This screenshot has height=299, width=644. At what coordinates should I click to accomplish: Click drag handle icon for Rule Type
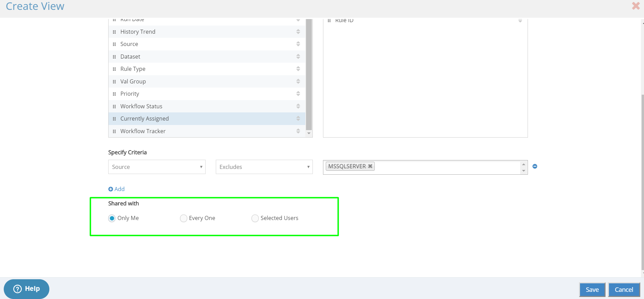tap(114, 69)
